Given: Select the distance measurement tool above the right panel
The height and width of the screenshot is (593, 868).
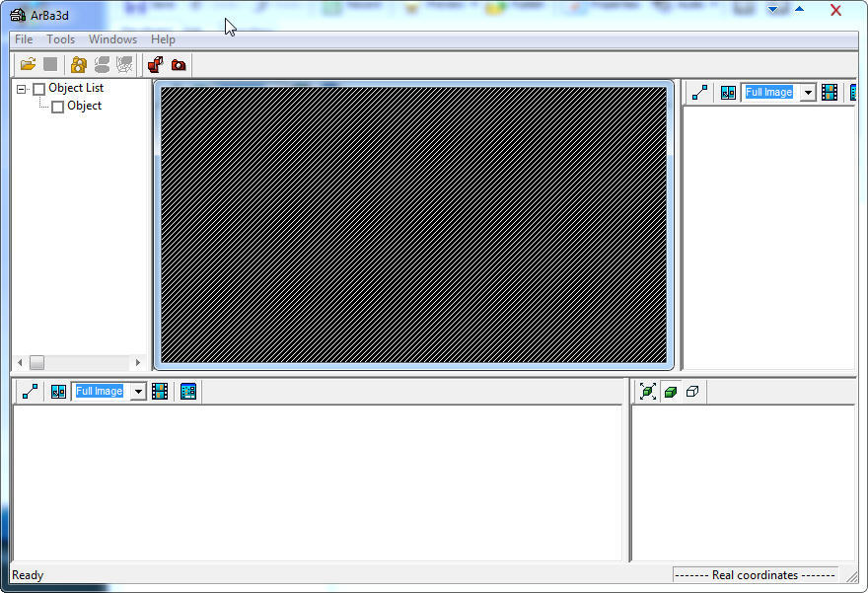Looking at the screenshot, I should pos(699,92).
